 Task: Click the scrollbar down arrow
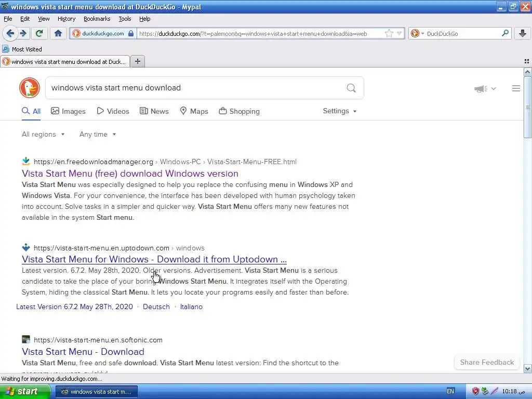click(527, 368)
